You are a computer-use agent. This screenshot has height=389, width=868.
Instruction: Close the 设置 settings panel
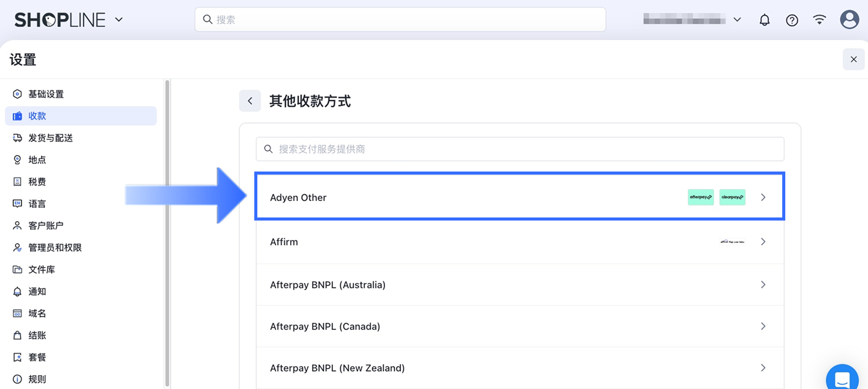click(x=854, y=59)
